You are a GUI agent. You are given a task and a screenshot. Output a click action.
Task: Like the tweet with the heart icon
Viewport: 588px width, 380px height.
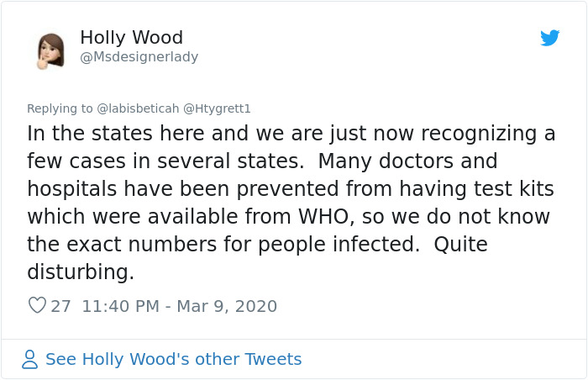37,306
